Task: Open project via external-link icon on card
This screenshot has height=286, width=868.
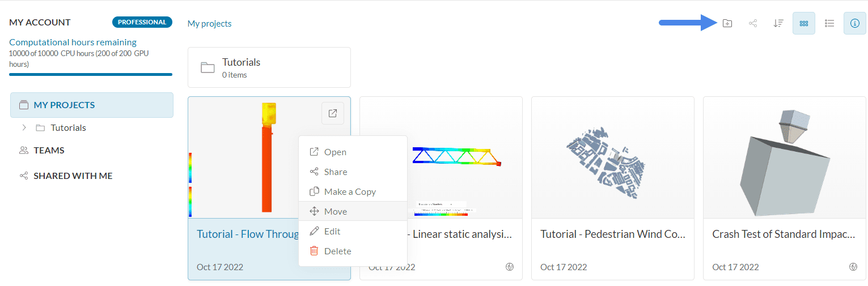Action: 332,113
